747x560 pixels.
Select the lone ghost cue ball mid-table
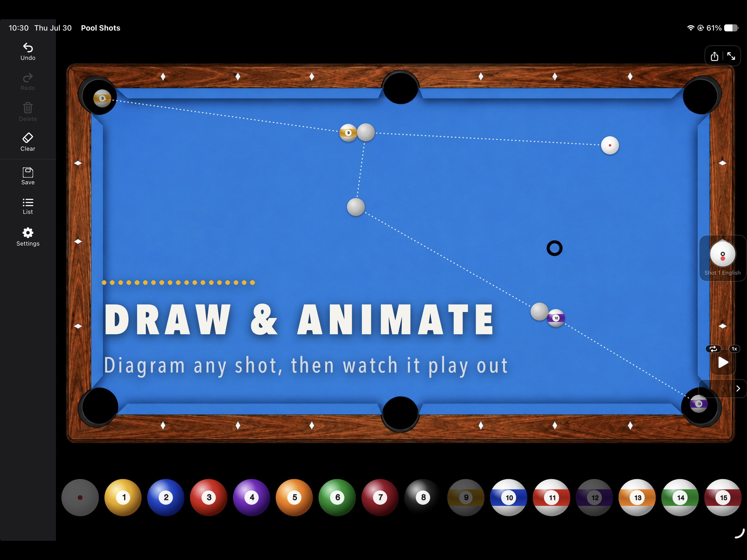pos(356,207)
